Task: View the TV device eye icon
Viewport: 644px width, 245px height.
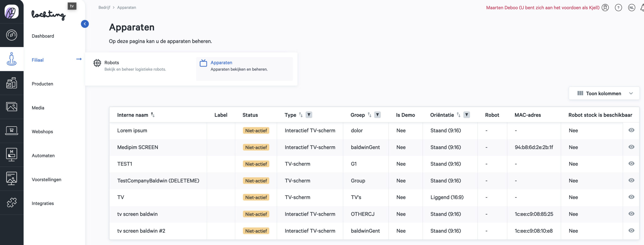Action: click(x=631, y=197)
